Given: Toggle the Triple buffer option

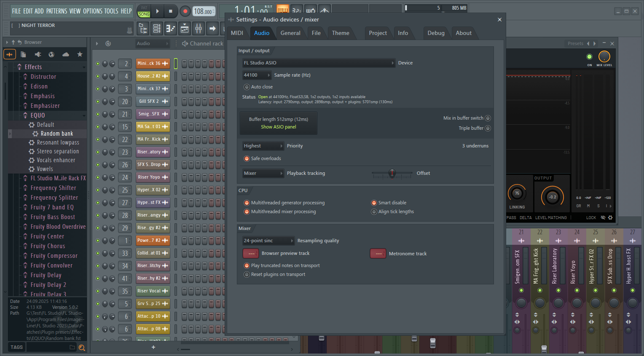Looking at the screenshot, I should 488,128.
